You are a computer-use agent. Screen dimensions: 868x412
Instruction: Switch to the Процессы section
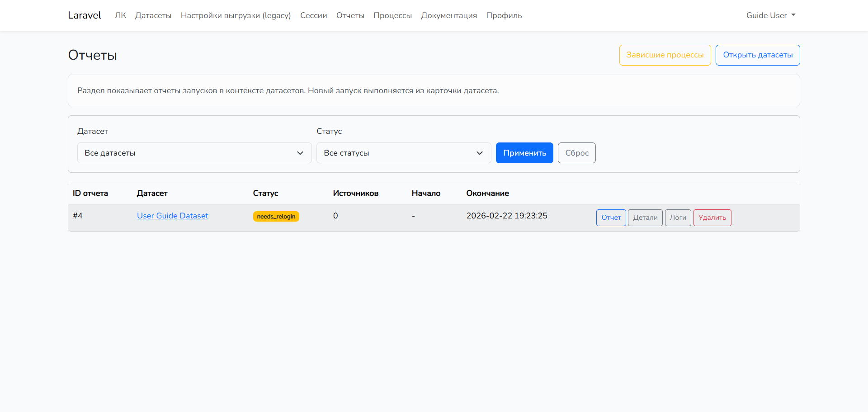point(392,15)
